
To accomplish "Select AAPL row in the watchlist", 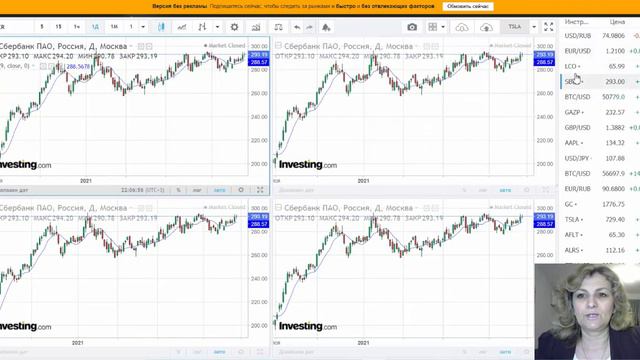I will click(600, 143).
